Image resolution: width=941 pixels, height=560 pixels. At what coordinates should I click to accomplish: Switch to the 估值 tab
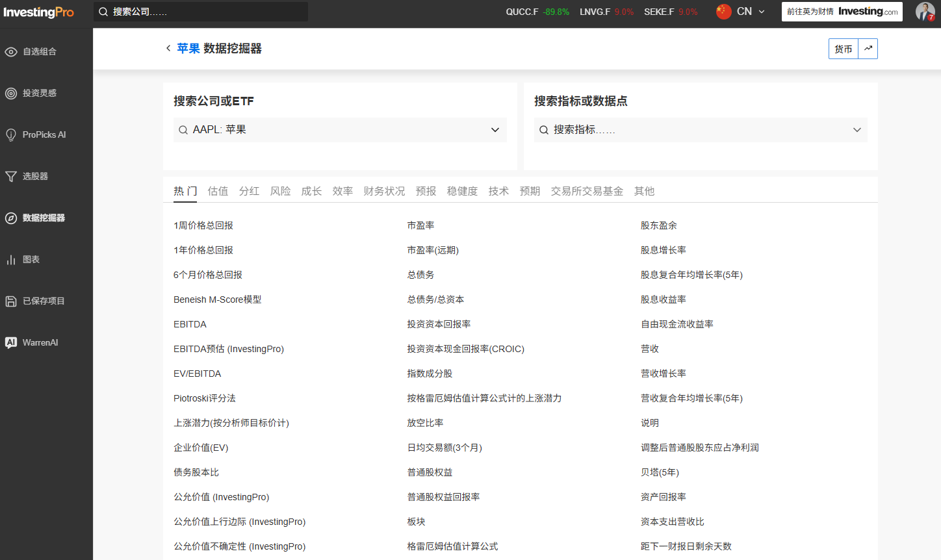pyautogui.click(x=218, y=191)
